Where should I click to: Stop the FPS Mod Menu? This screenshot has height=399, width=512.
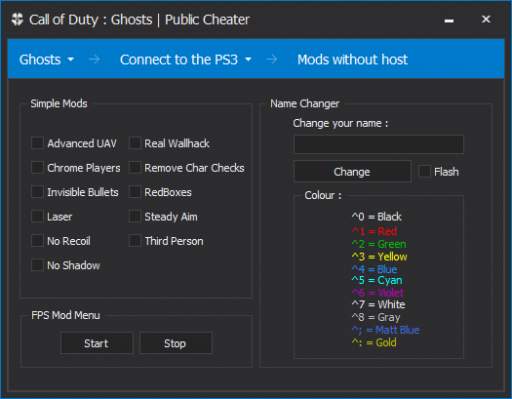[x=176, y=343]
